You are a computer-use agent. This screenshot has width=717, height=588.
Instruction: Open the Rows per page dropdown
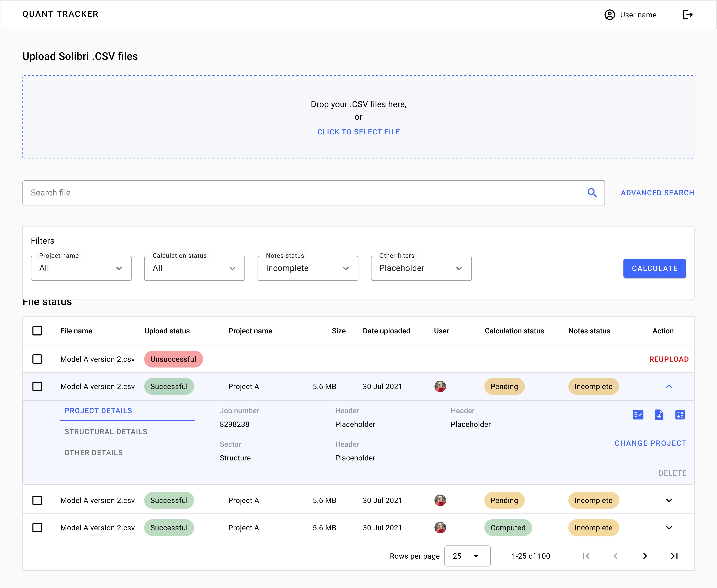tap(467, 556)
